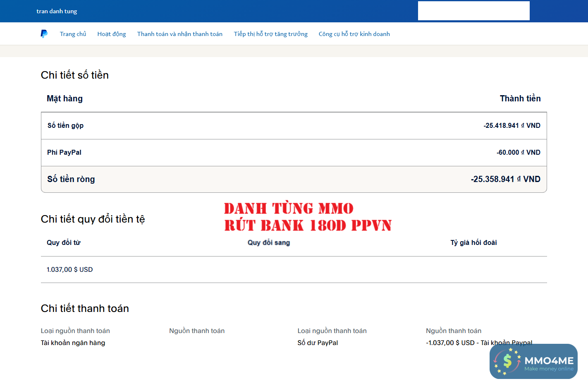Select the -1.037,00 $ USD - Tài khoản Paypal value
Image resolution: width=588 pixels, height=386 pixels.
tap(479, 343)
